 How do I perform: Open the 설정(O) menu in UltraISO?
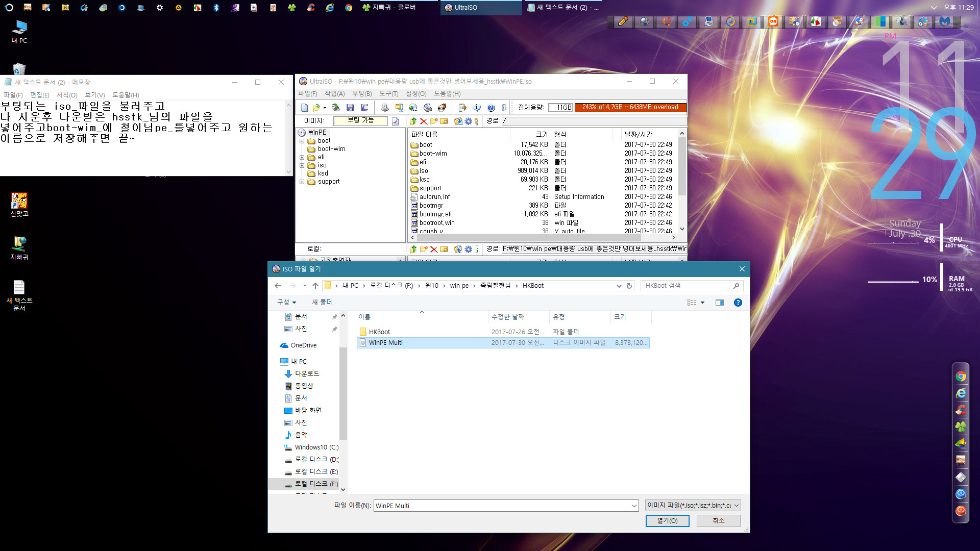(416, 94)
